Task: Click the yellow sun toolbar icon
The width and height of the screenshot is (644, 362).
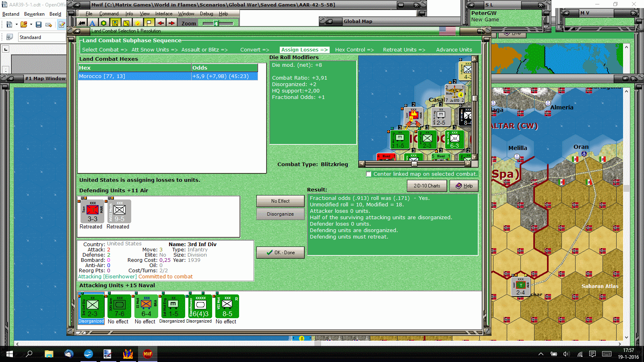Action: coord(138,23)
